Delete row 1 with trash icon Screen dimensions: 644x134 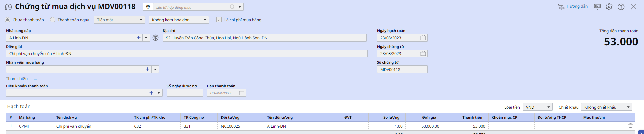point(630,126)
